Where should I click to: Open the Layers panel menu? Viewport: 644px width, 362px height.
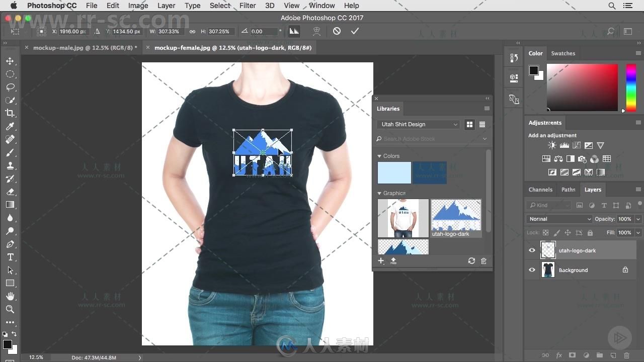click(x=638, y=190)
